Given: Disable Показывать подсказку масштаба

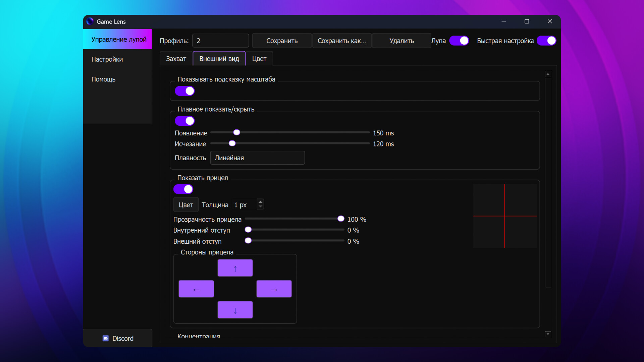Looking at the screenshot, I should pos(184,90).
